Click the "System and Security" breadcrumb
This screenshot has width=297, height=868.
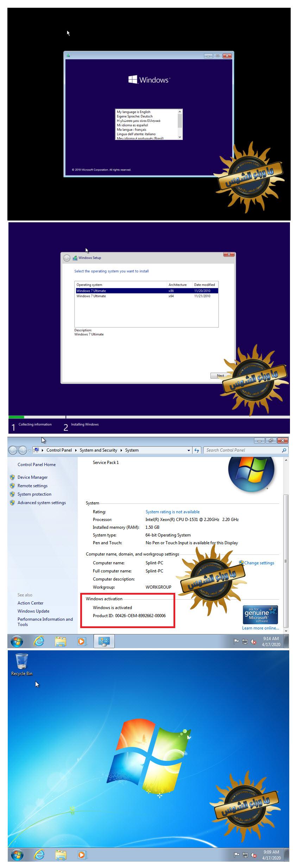point(99,450)
